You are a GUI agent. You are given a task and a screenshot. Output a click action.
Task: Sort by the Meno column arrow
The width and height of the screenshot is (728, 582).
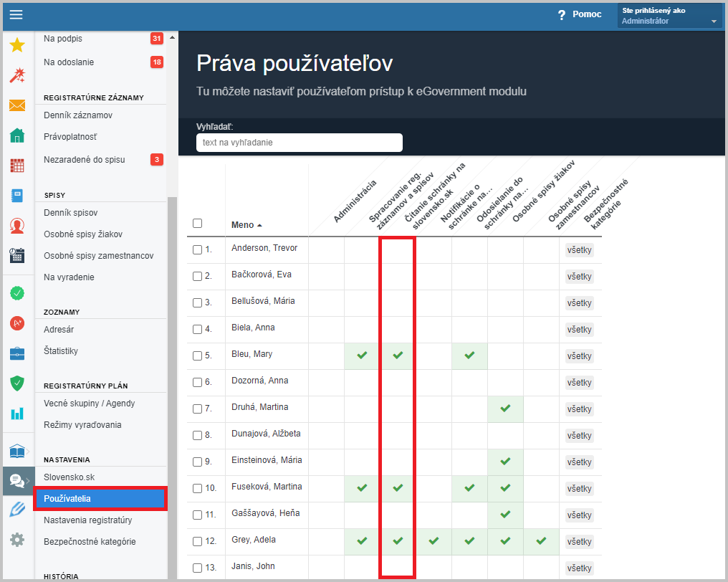(259, 225)
